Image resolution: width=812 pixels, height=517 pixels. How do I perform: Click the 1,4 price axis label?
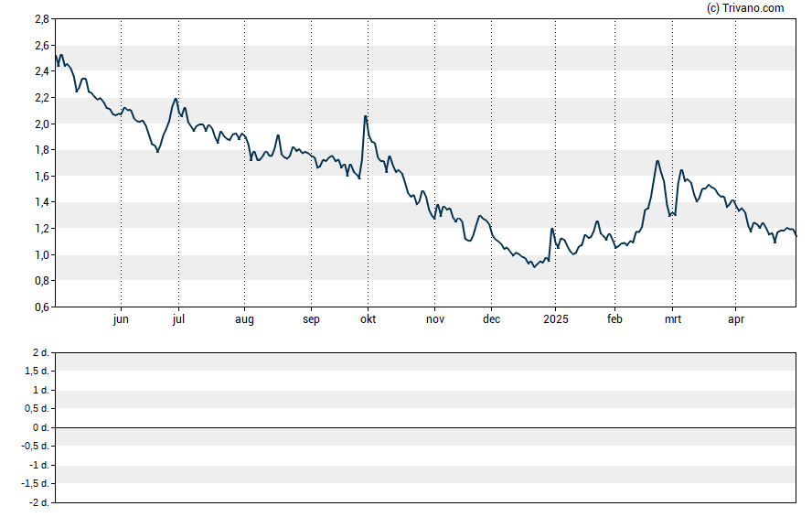[42, 202]
